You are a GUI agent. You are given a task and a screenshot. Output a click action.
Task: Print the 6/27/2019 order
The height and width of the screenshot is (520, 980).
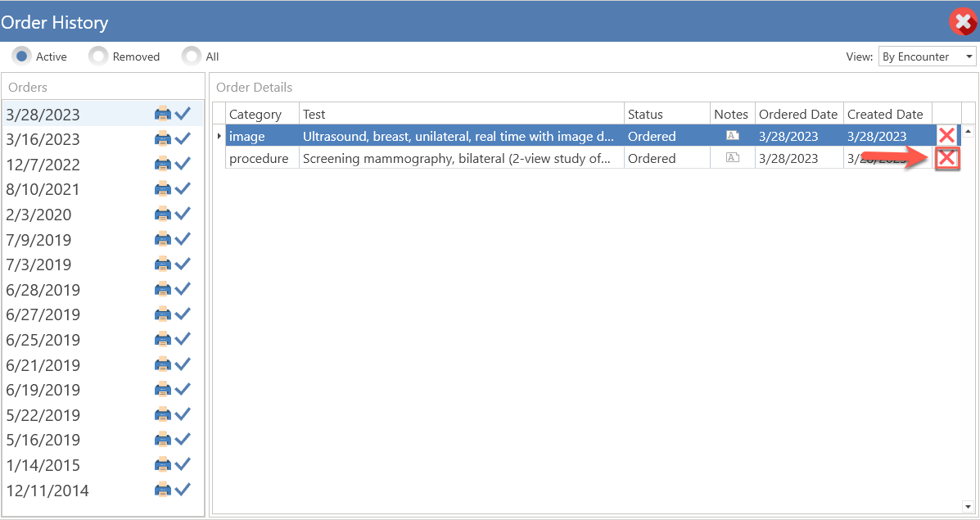(x=162, y=314)
